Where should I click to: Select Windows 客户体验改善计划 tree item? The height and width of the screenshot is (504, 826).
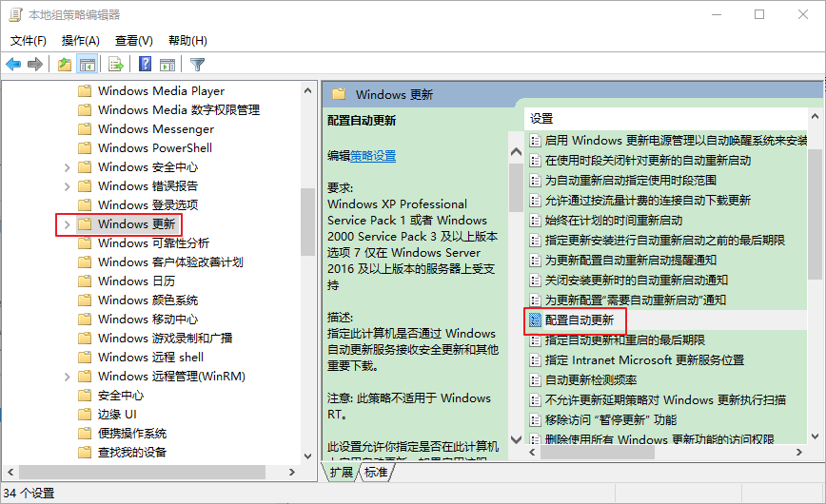170,262
